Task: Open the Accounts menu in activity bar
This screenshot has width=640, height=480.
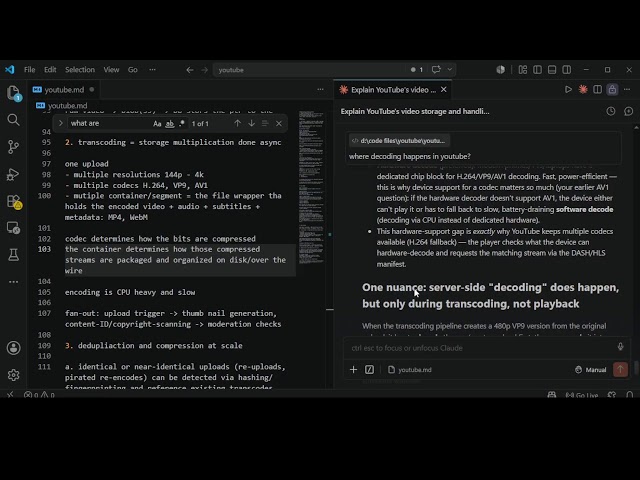Action: (x=13, y=348)
